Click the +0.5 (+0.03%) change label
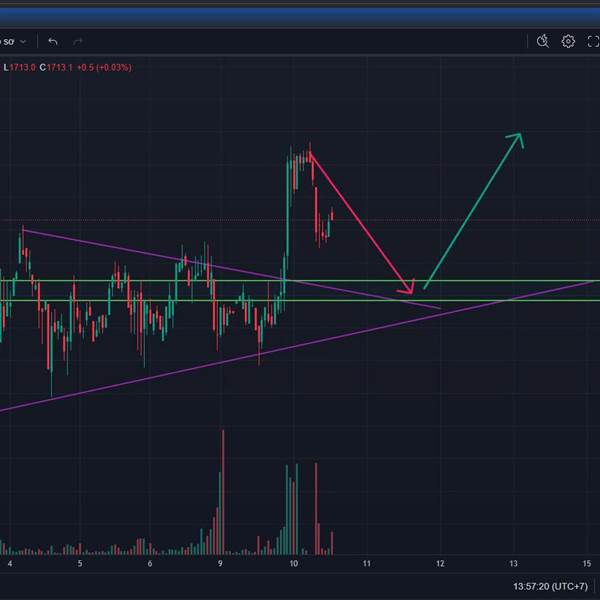This screenshot has width=600, height=600. point(104,68)
